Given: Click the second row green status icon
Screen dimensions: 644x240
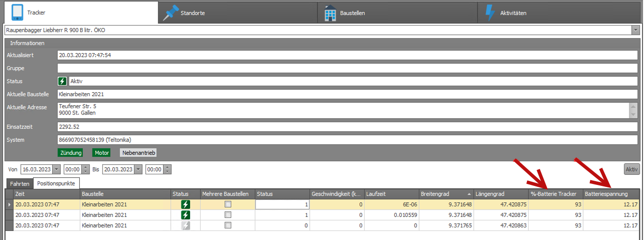Looking at the screenshot, I should tap(185, 215).
